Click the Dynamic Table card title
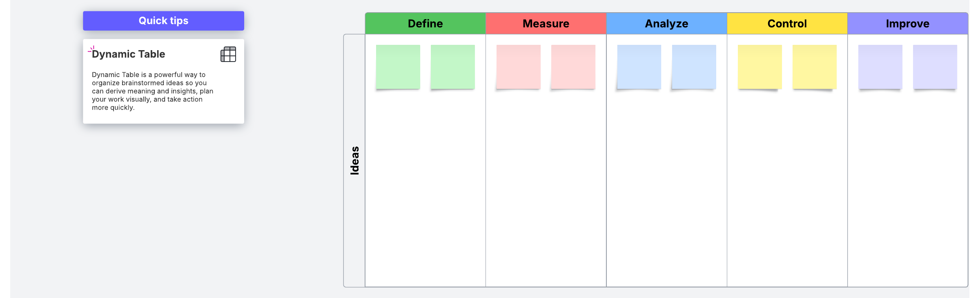 (129, 54)
